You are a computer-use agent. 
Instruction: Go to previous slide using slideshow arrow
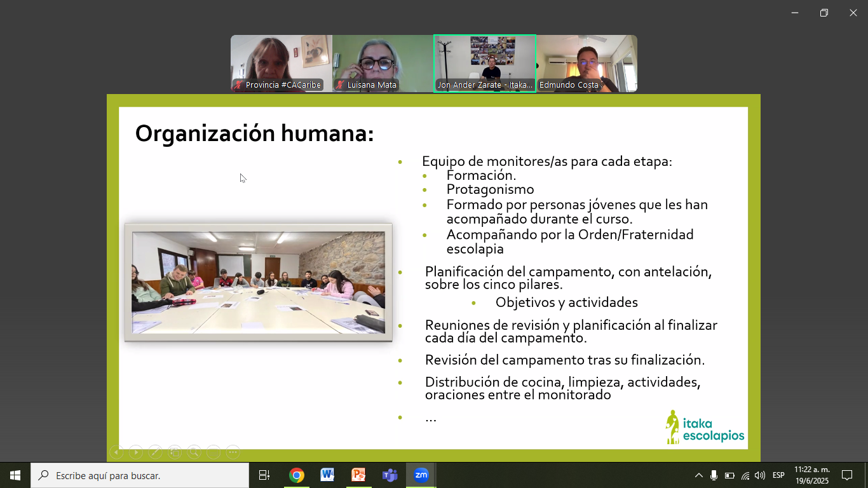click(116, 452)
